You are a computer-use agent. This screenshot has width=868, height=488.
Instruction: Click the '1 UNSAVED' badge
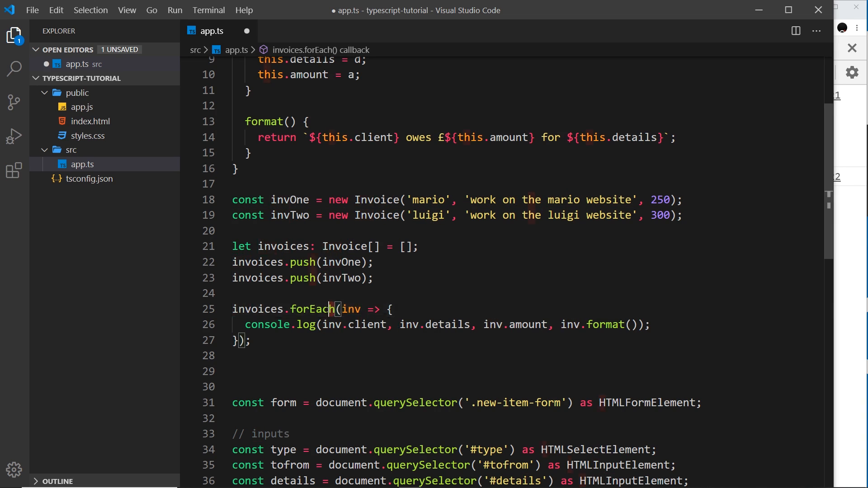119,50
